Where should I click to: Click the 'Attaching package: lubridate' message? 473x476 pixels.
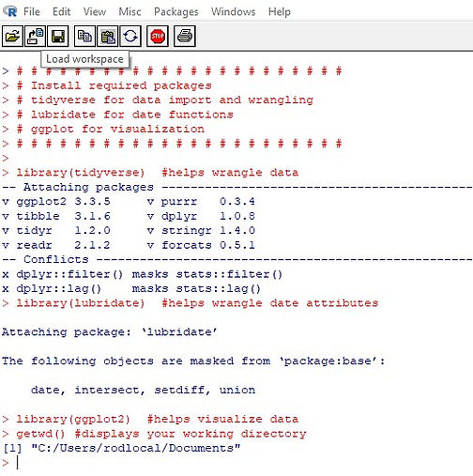[x=110, y=331]
